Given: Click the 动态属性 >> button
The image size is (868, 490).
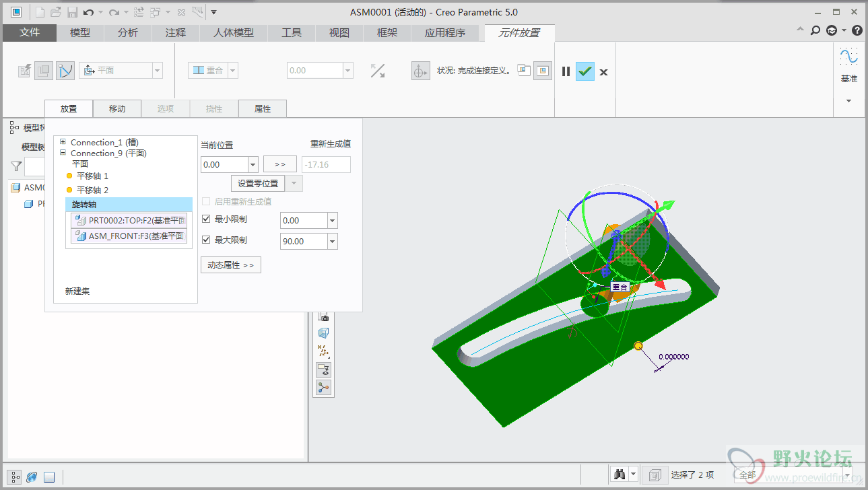Looking at the screenshot, I should pos(231,265).
